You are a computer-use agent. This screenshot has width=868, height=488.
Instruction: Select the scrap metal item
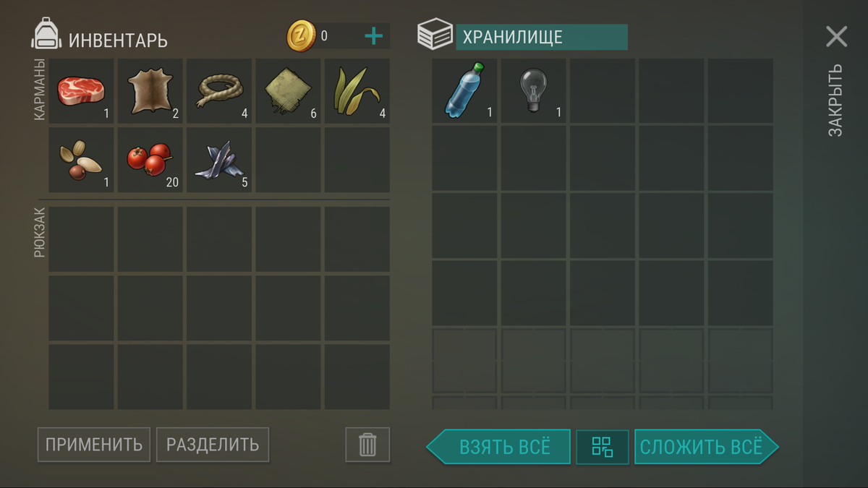tap(219, 160)
